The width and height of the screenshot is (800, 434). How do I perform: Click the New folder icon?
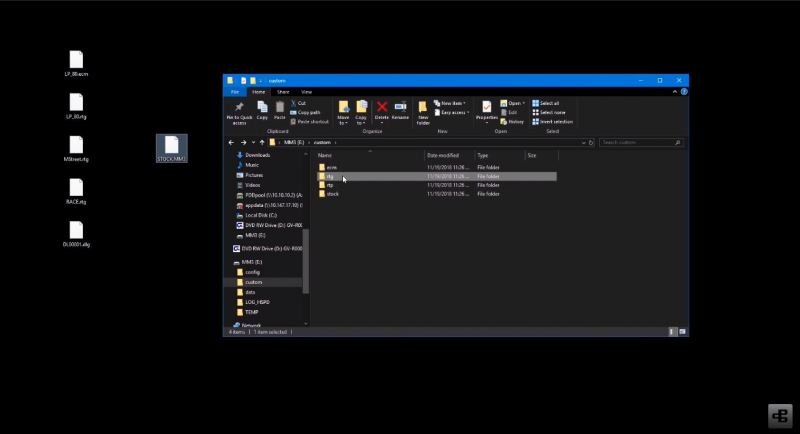423,110
